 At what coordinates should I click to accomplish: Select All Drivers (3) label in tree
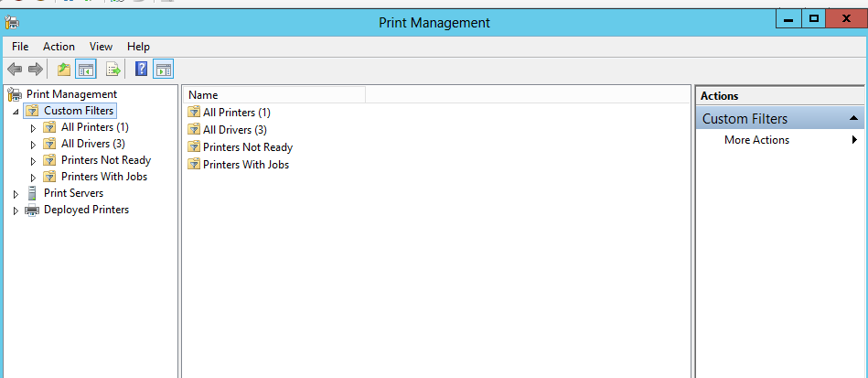coord(93,144)
